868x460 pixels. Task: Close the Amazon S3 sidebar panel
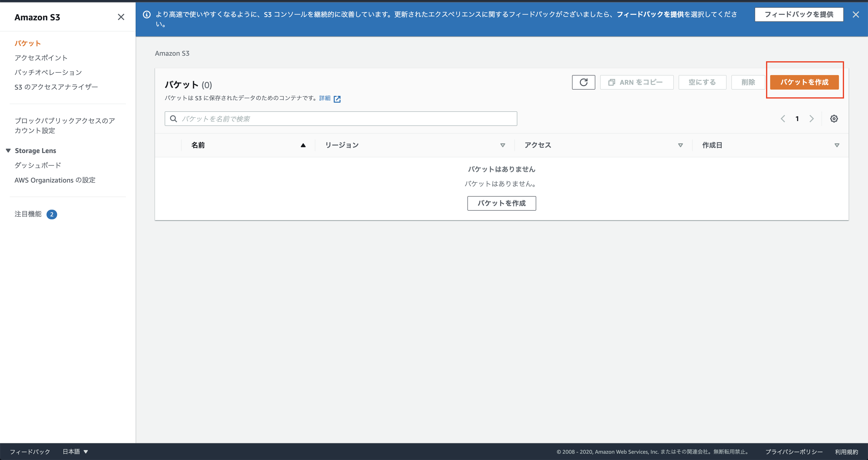coord(121,17)
